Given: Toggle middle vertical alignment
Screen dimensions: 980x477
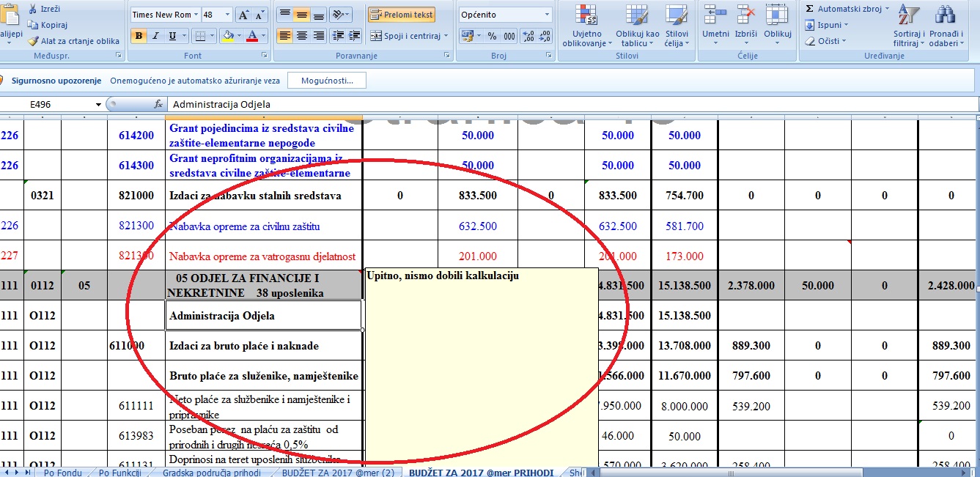Looking at the screenshot, I should [301, 15].
